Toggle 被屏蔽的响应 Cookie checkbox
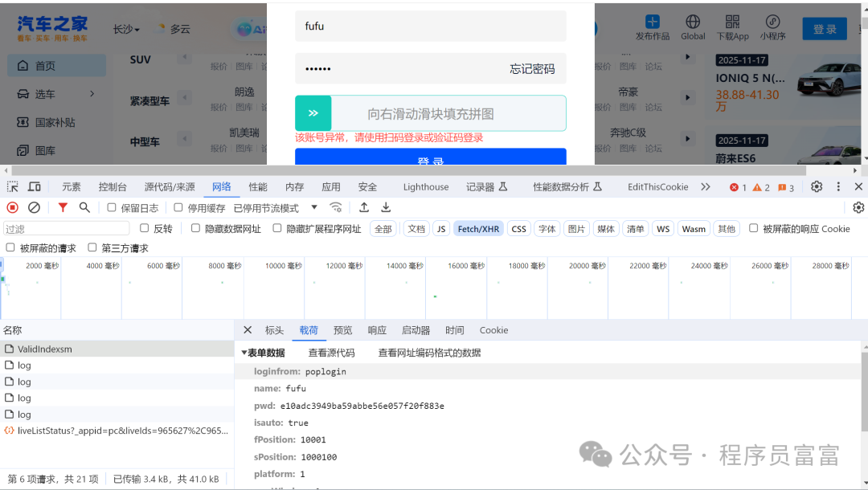The image size is (868, 490). pyautogui.click(x=753, y=228)
